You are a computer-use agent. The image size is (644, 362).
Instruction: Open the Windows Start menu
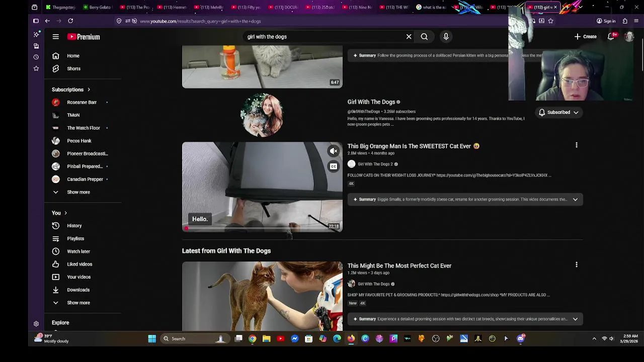point(152,339)
